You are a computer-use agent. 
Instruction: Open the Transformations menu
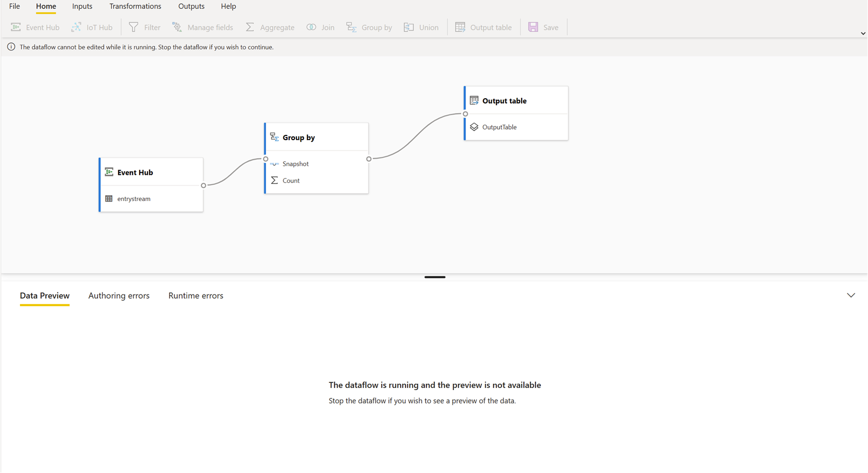click(135, 6)
